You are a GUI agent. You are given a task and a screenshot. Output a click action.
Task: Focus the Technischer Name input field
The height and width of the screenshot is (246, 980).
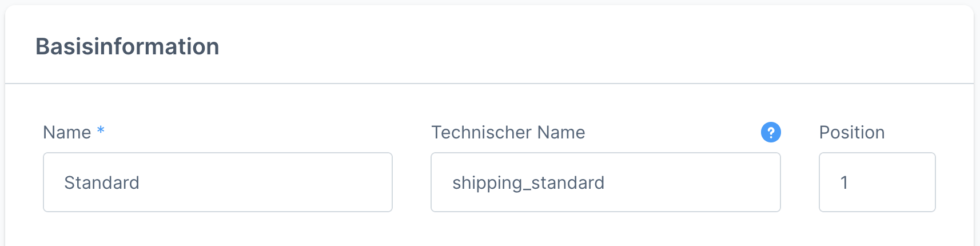(x=605, y=182)
